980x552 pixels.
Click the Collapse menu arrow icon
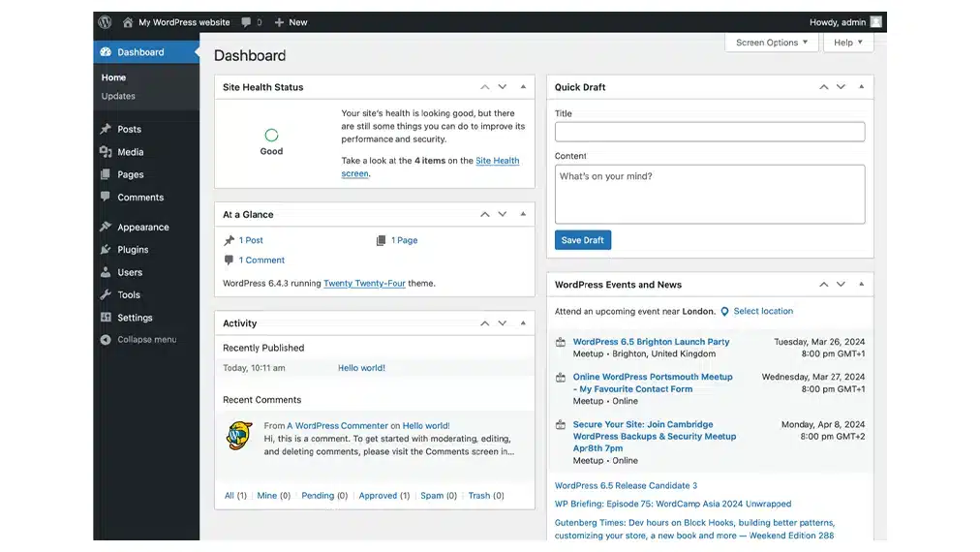106,340
